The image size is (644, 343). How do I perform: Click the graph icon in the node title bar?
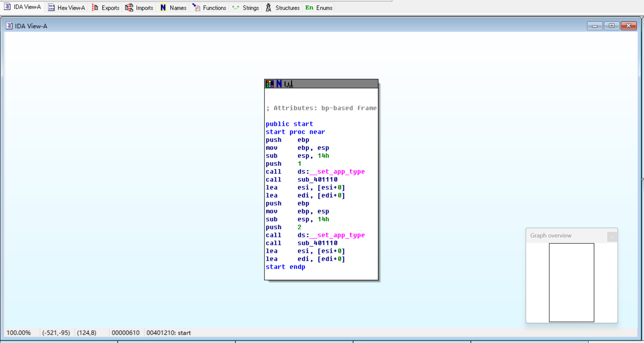click(x=289, y=84)
